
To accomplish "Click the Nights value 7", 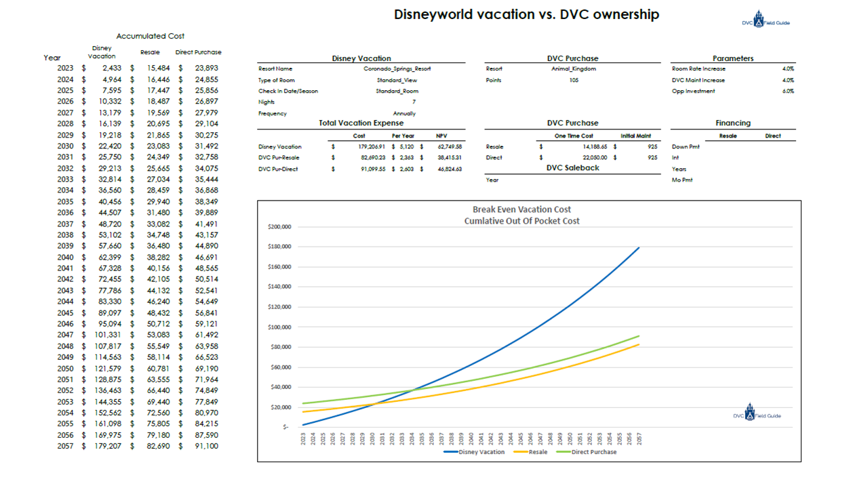I will click(x=414, y=102).
